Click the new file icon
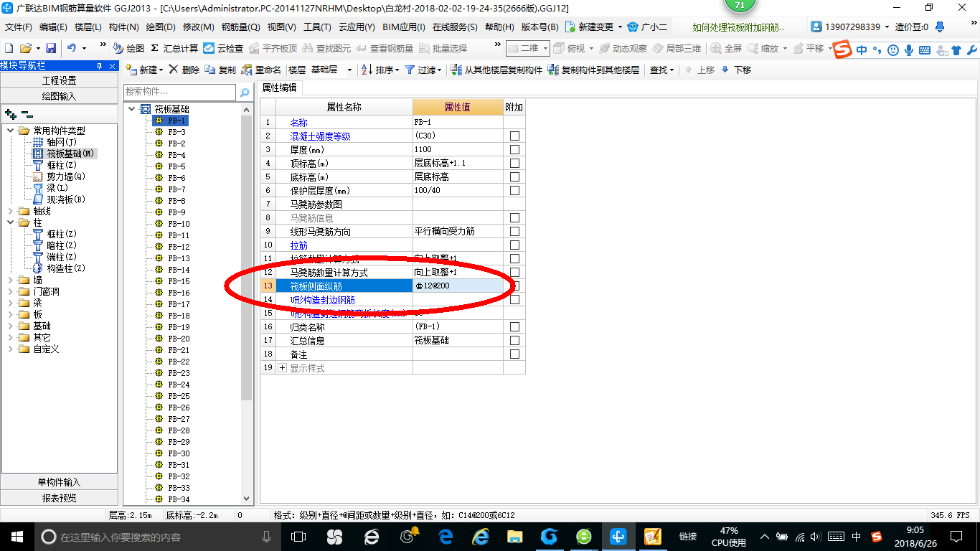Viewport: 980px width, 551px height. click(9, 48)
